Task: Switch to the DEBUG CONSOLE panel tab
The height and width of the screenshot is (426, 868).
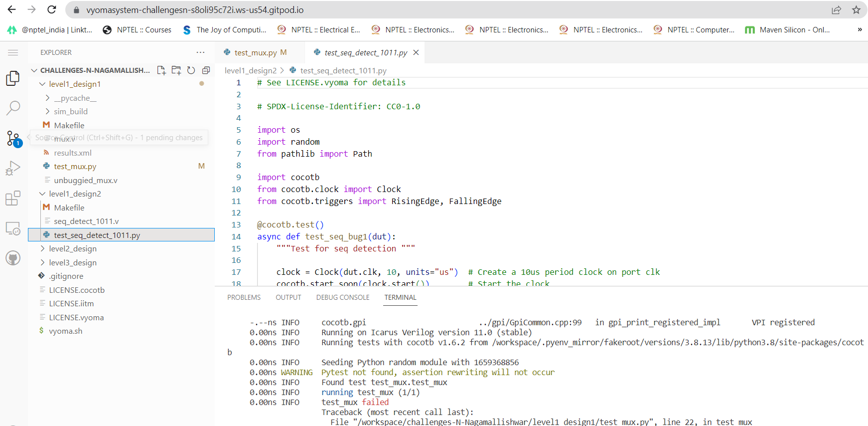Action: [343, 298]
